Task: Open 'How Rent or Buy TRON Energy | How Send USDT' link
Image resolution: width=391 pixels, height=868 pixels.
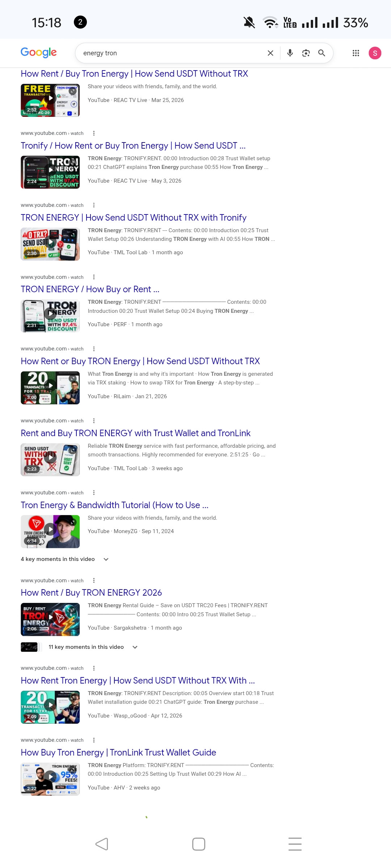Action: tap(140, 361)
